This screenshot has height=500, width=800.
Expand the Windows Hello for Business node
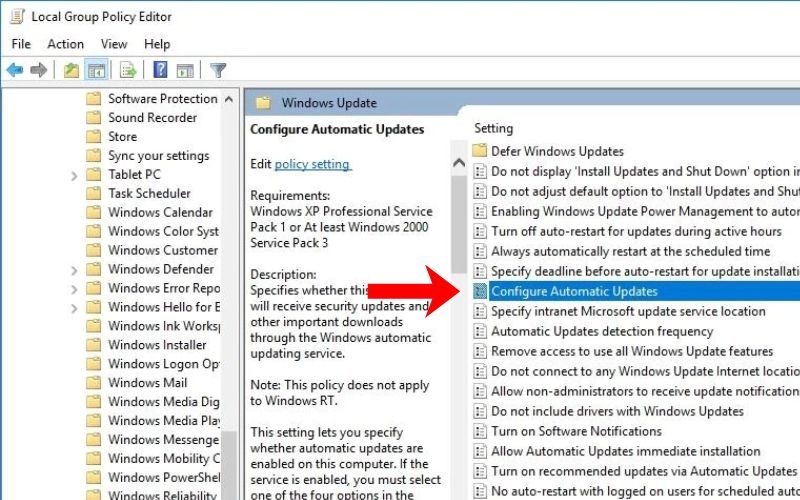[74, 308]
